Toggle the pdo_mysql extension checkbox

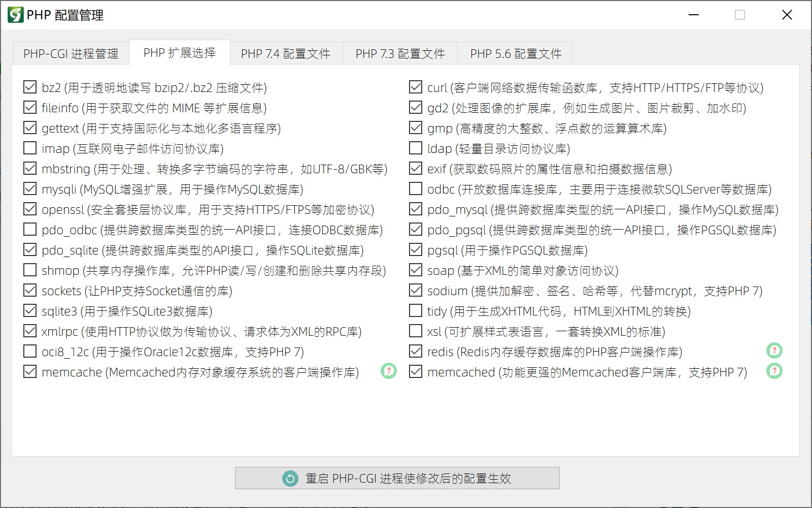(416, 209)
